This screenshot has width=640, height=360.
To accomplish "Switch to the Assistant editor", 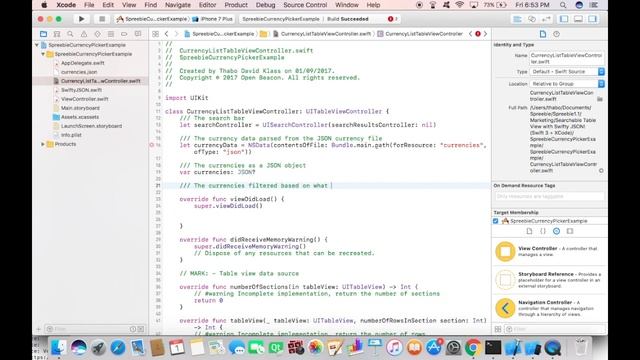I will (x=531, y=19).
